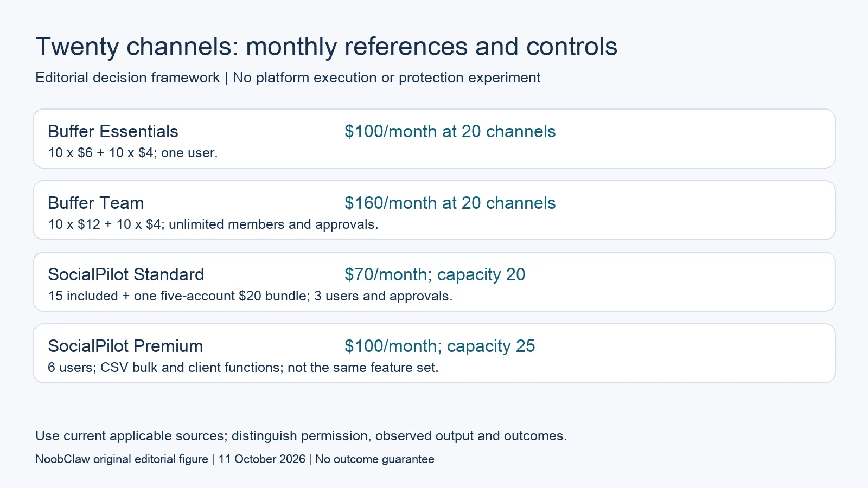Click the "SocialPilot Standard" plan name

point(126,274)
